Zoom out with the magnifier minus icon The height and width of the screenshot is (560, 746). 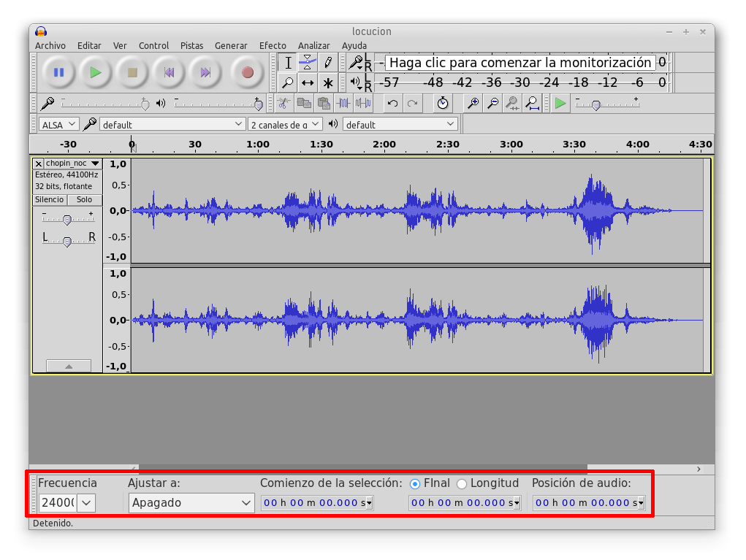click(x=492, y=103)
